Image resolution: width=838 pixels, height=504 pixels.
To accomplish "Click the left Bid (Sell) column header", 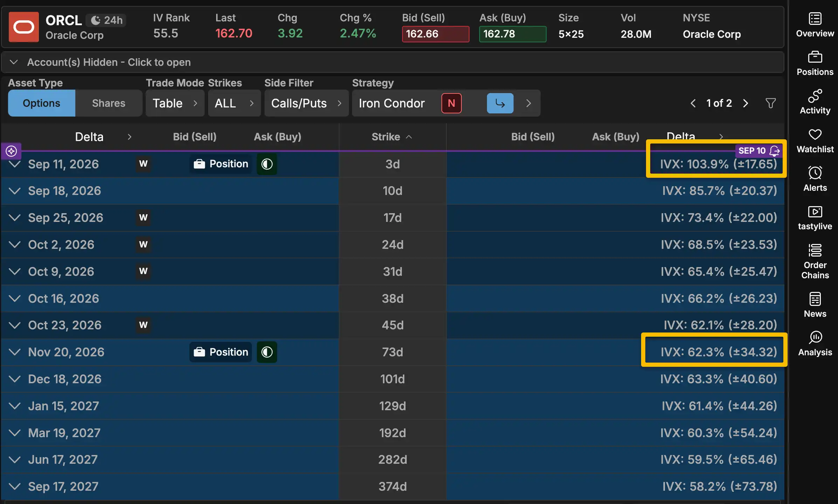I will click(x=195, y=136).
